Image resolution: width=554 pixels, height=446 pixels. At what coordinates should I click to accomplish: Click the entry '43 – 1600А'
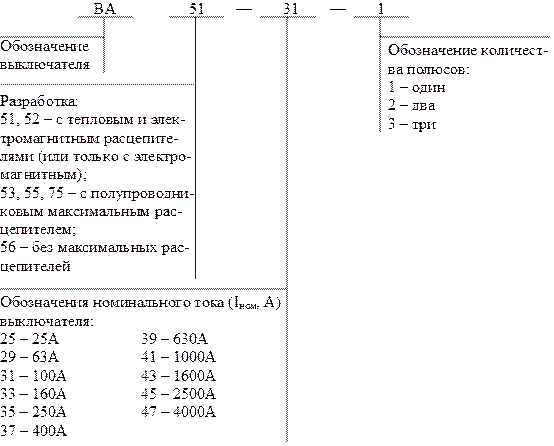178,376
